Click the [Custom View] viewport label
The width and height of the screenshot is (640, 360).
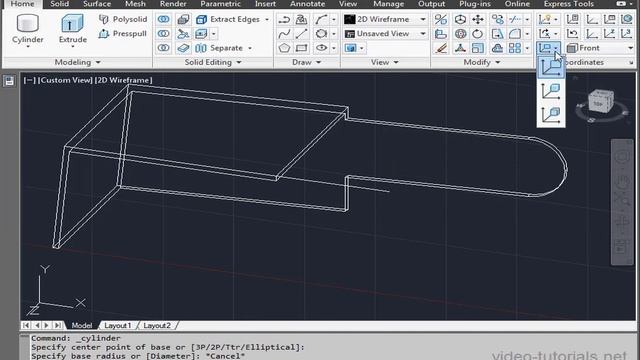coord(65,80)
